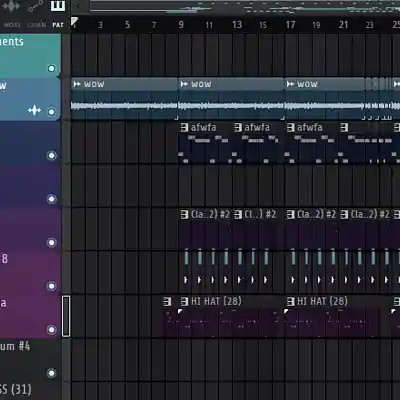Image resolution: width=400 pixels, height=400 pixels.
Task: Jump to bar 21 on the timeline ruler
Action: [343, 25]
